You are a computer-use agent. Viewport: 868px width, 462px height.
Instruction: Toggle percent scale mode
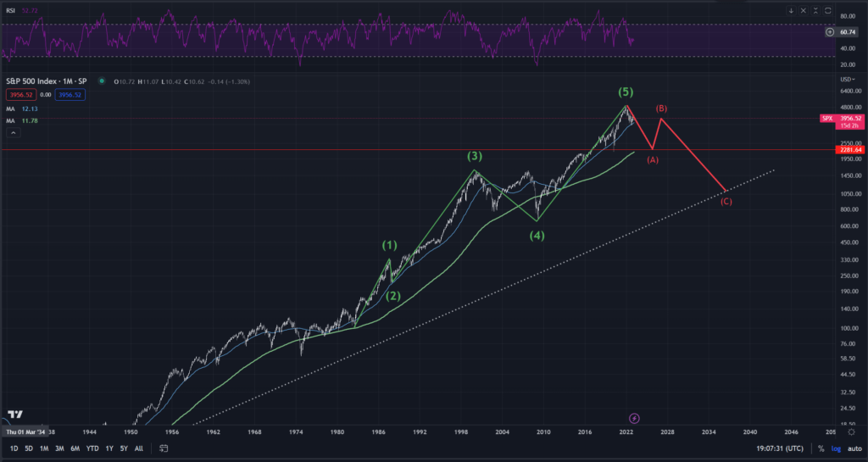[x=821, y=448]
